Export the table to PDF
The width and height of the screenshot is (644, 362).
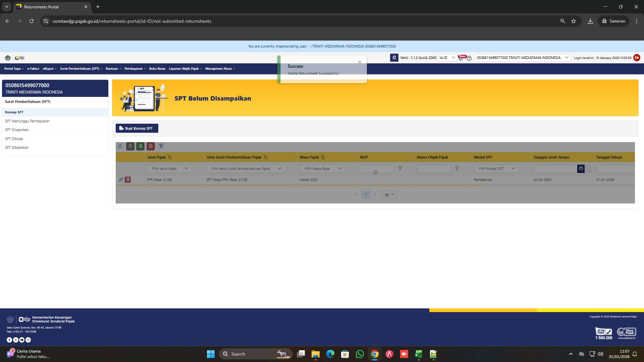(x=151, y=146)
